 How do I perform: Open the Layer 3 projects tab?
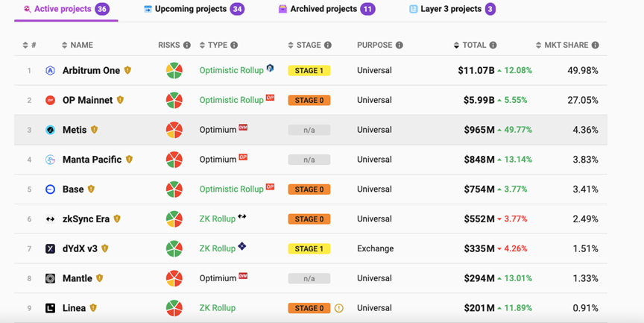coord(450,9)
